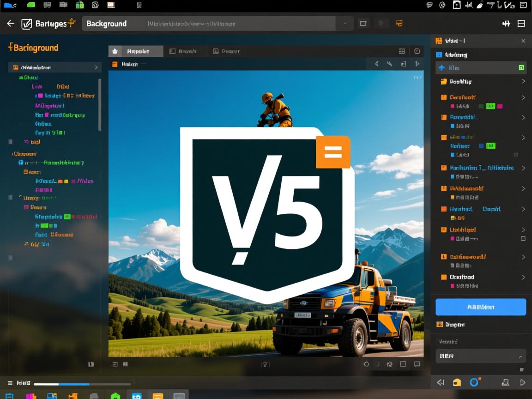Toggle the split-panel layout icon at top right

tap(521, 24)
